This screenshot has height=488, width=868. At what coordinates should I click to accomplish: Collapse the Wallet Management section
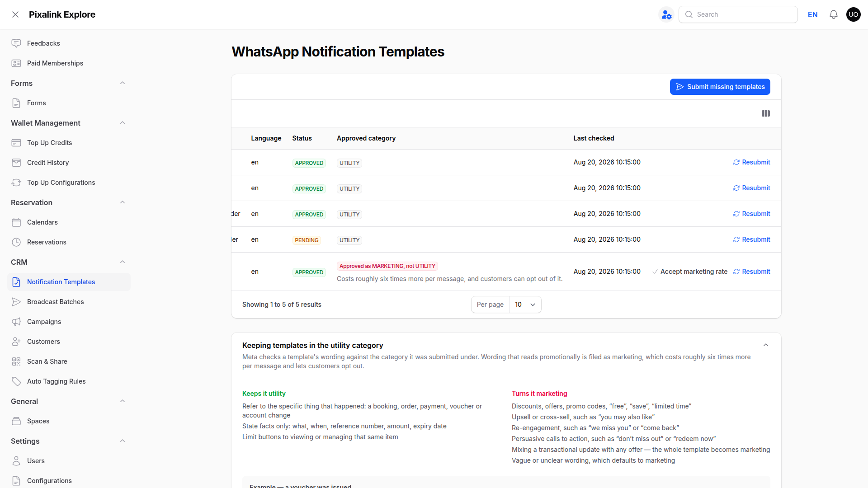coord(123,123)
